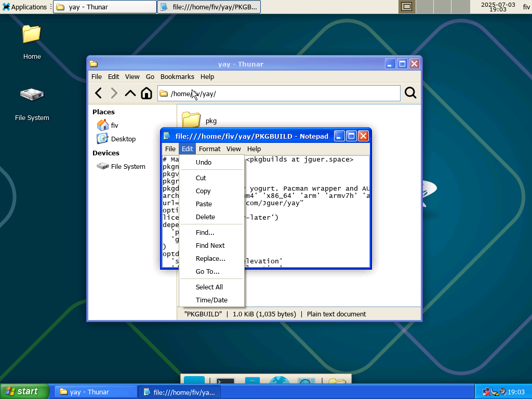Image resolution: width=532 pixels, height=399 pixels.
Task: Click the Thunar back arrow button
Action: (x=98, y=94)
